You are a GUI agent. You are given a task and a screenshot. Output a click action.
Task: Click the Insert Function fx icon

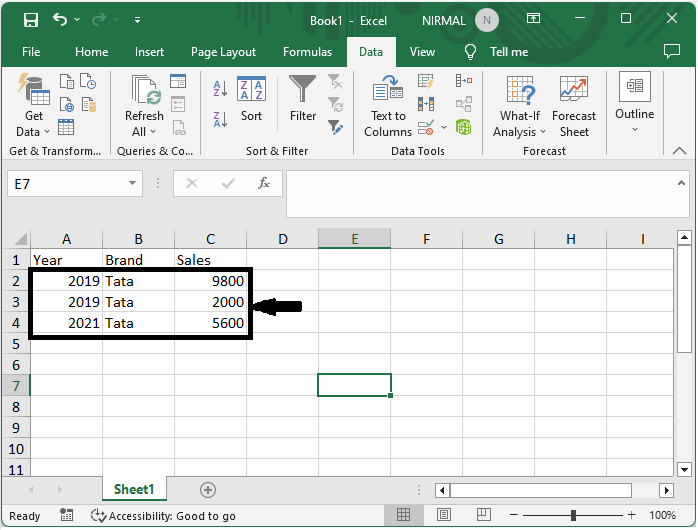pyautogui.click(x=264, y=183)
